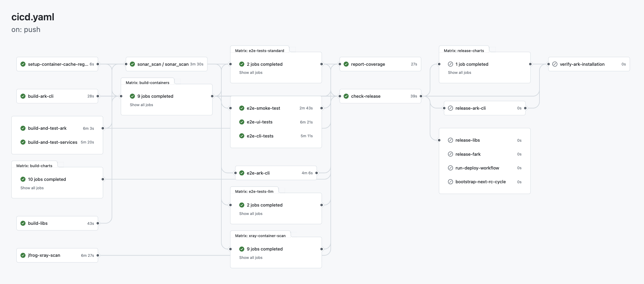Expand Show all jobs in release-charts matrix
Screen dimensions: 644x284
[x=459, y=73]
